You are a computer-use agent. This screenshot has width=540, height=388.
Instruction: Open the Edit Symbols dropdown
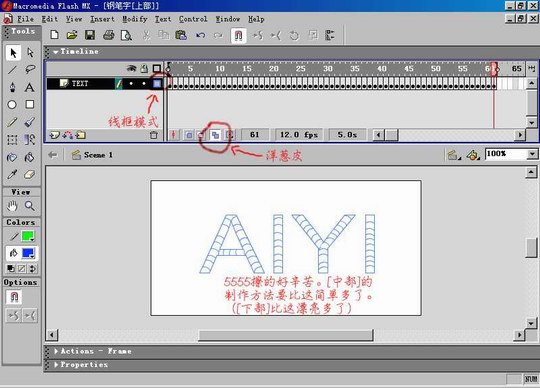tap(473, 155)
